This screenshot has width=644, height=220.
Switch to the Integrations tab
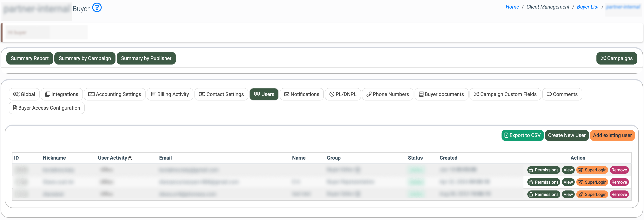pos(62,94)
